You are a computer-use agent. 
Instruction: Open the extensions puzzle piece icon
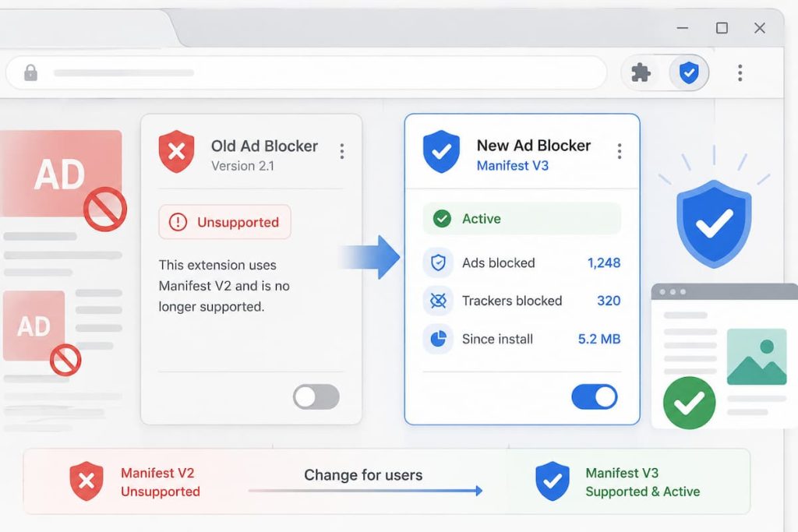click(x=641, y=72)
